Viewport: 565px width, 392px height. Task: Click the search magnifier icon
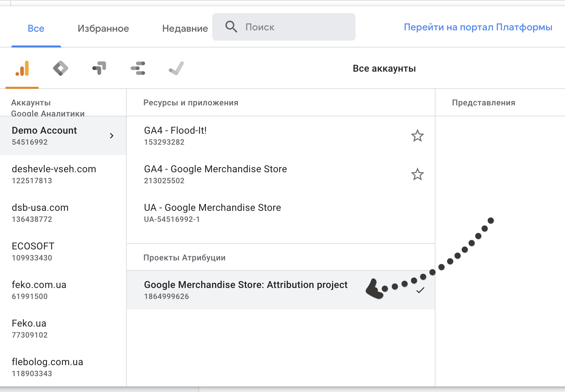pyautogui.click(x=231, y=27)
